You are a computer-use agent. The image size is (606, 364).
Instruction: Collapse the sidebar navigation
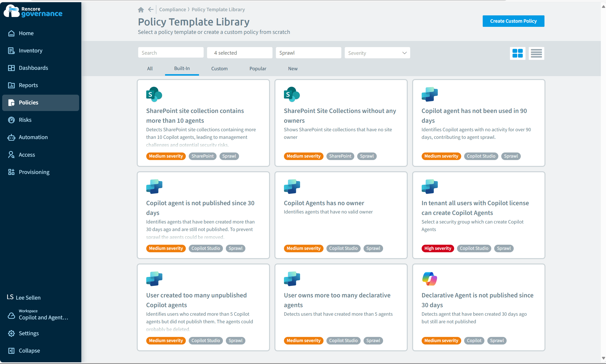29,351
